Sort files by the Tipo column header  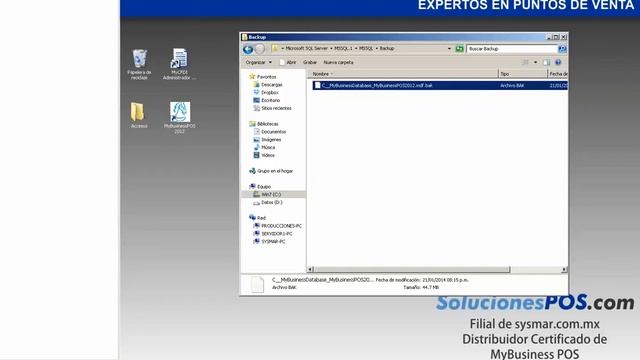tap(523, 74)
